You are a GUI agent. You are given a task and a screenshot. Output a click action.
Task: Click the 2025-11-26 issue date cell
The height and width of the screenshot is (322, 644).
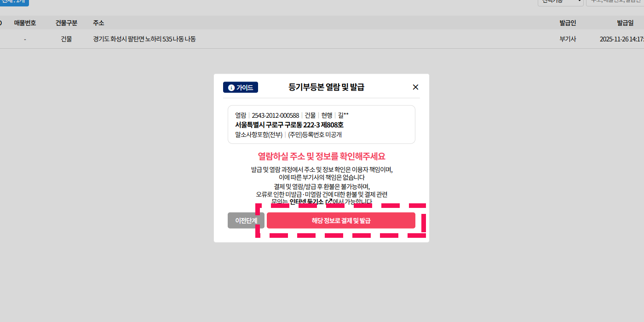coord(621,39)
